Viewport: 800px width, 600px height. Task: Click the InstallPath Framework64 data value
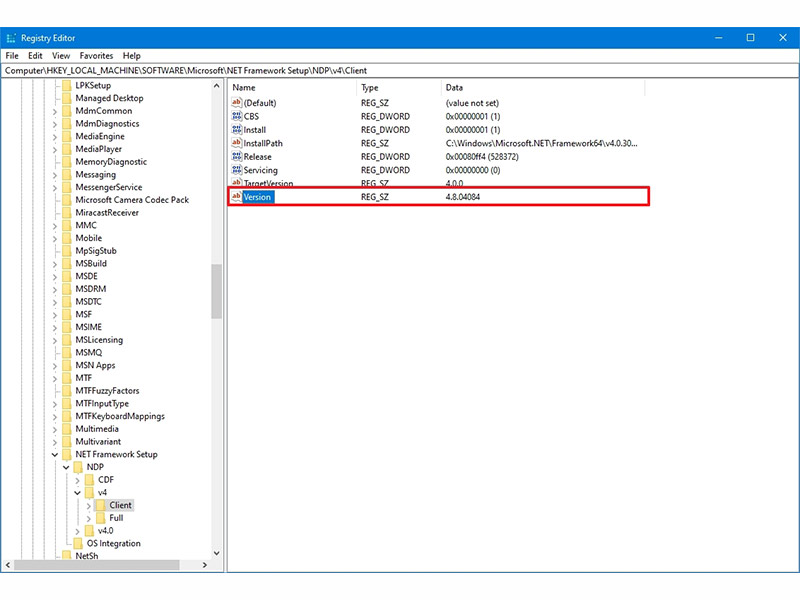[541, 143]
